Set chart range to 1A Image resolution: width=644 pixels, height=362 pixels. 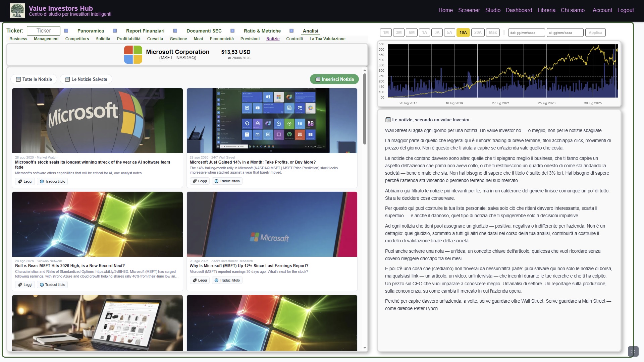[x=424, y=33]
